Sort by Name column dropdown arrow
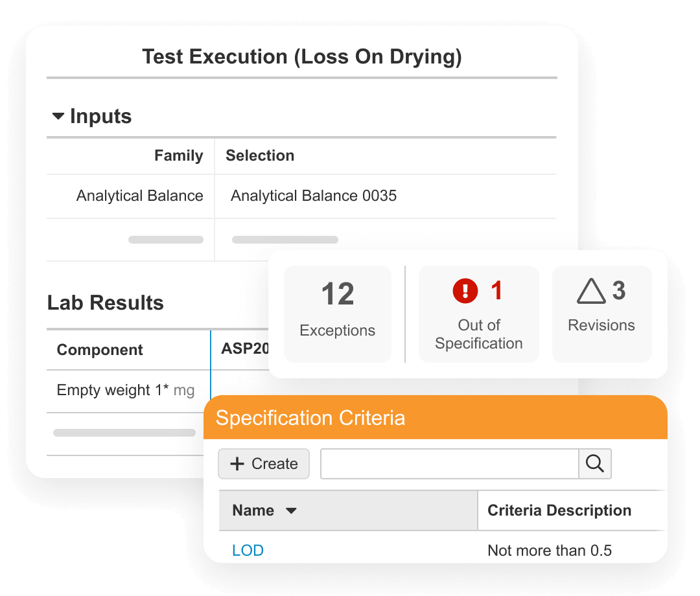The height and width of the screenshot is (596, 700). click(291, 511)
